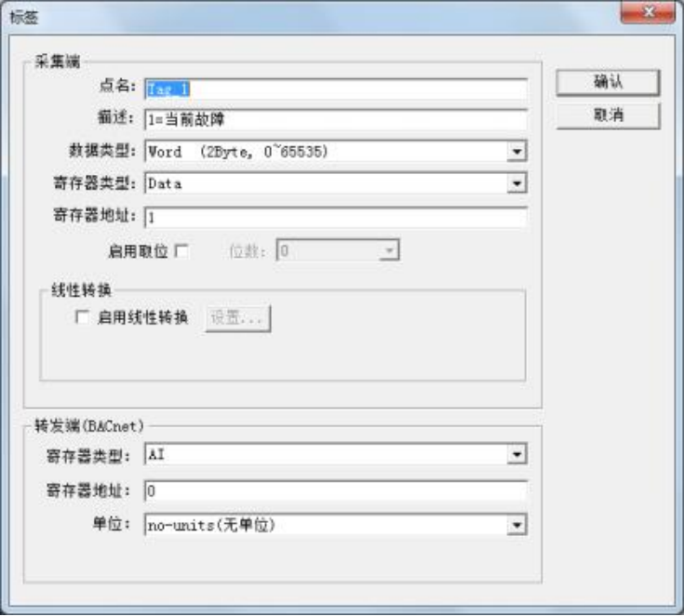684x616 pixels.
Task: Click the 取消 cancel button
Action: pyautogui.click(x=608, y=115)
